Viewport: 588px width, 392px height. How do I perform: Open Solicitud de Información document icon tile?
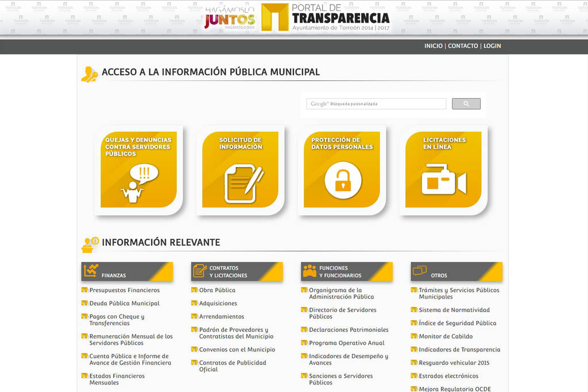pos(241,170)
